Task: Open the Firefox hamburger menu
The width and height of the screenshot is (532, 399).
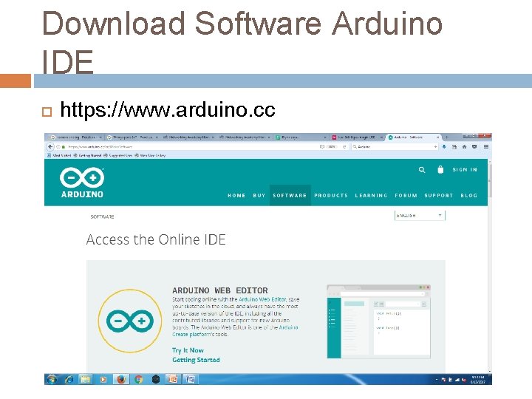Action: point(486,147)
